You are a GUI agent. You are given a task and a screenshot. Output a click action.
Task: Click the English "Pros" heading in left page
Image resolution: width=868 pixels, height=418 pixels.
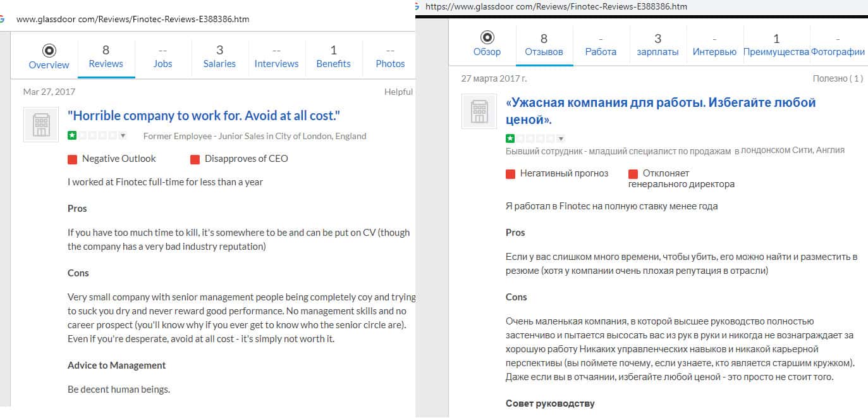(x=77, y=208)
